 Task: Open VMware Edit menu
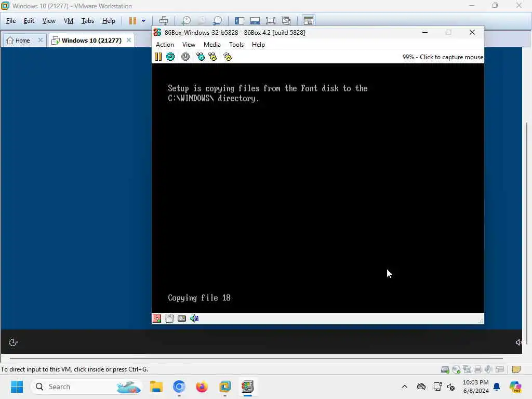coord(29,21)
